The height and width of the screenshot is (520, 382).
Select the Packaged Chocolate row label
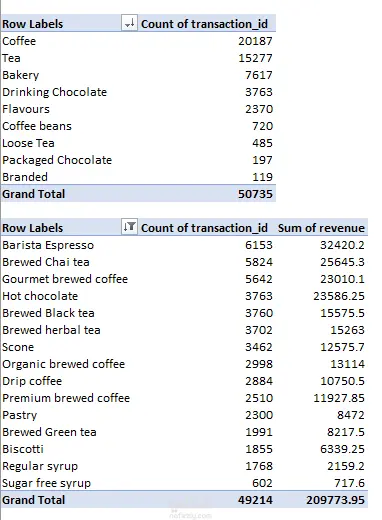pyautogui.click(x=57, y=160)
